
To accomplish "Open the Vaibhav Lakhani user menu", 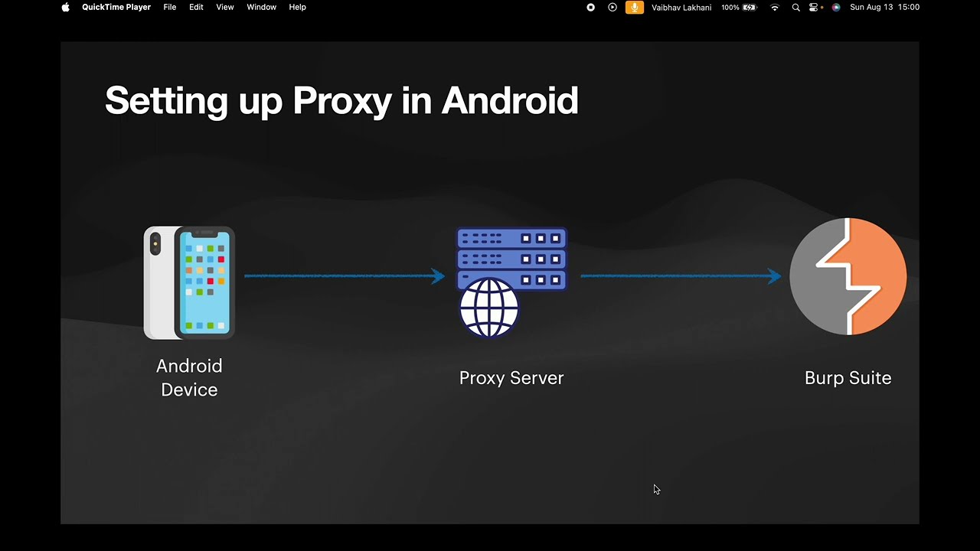I will [681, 7].
